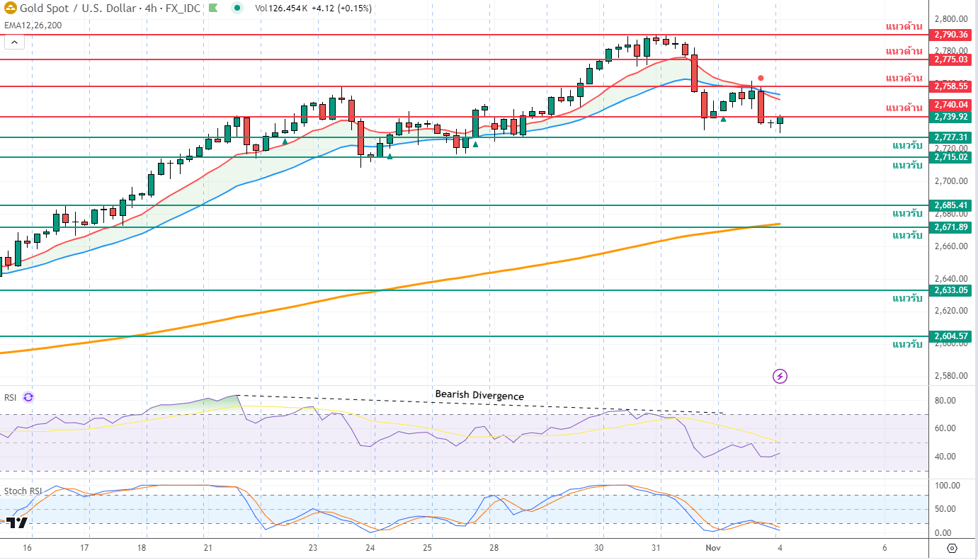Screen dimensions: 978x560
Task: Click the Nov date on the time axis
Action: pos(713,549)
